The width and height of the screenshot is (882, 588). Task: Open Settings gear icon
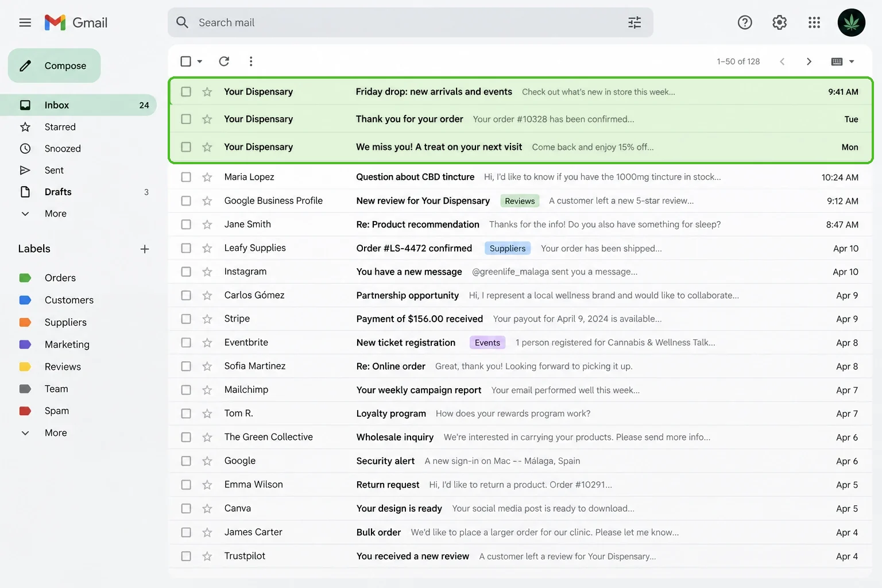779,22
